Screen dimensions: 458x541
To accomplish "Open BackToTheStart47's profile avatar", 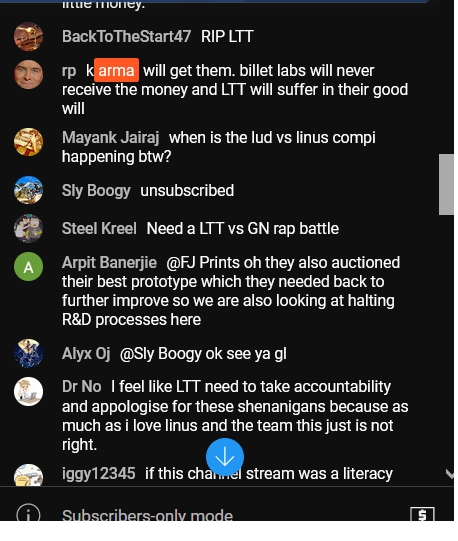I will pyautogui.click(x=28, y=36).
